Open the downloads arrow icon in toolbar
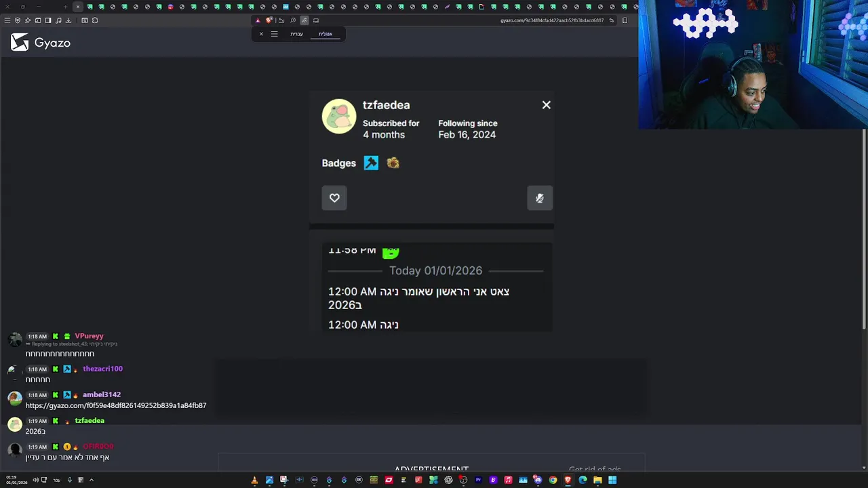 pos(68,20)
